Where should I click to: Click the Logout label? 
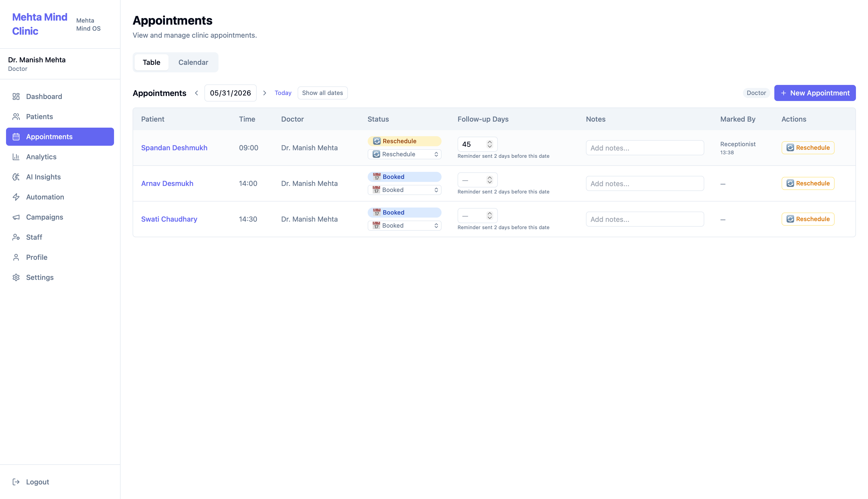tap(38, 482)
